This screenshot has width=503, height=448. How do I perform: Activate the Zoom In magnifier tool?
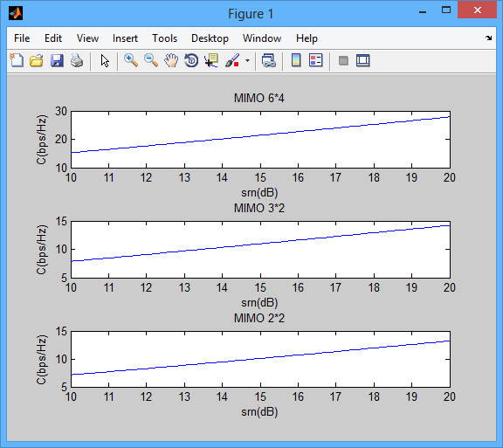131,60
